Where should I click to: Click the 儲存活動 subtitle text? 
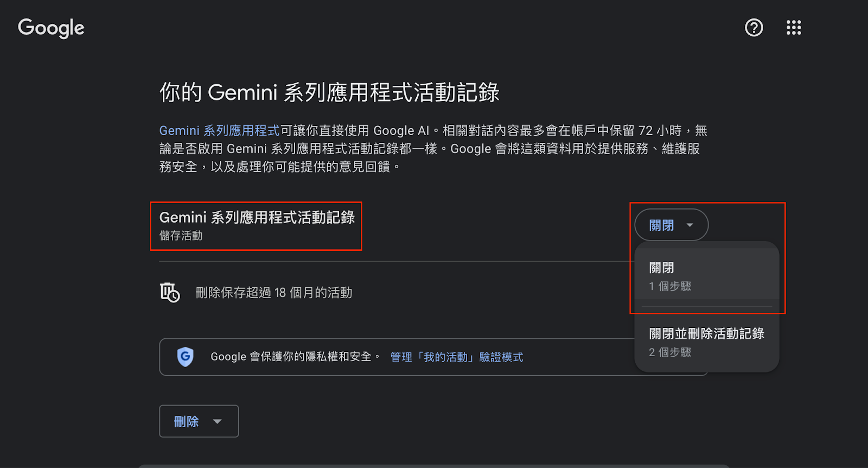181,236
